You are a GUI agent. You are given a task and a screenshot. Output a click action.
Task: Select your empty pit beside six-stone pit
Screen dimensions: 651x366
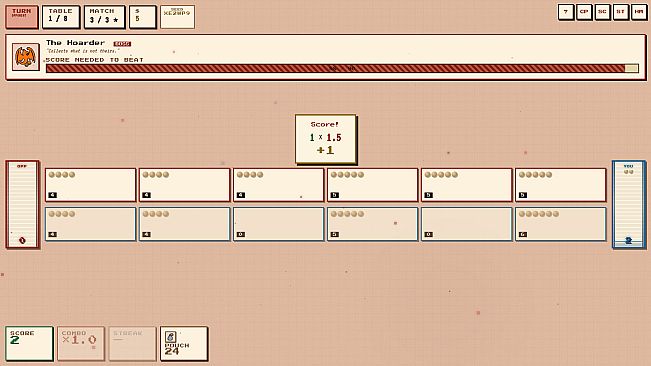click(x=467, y=224)
